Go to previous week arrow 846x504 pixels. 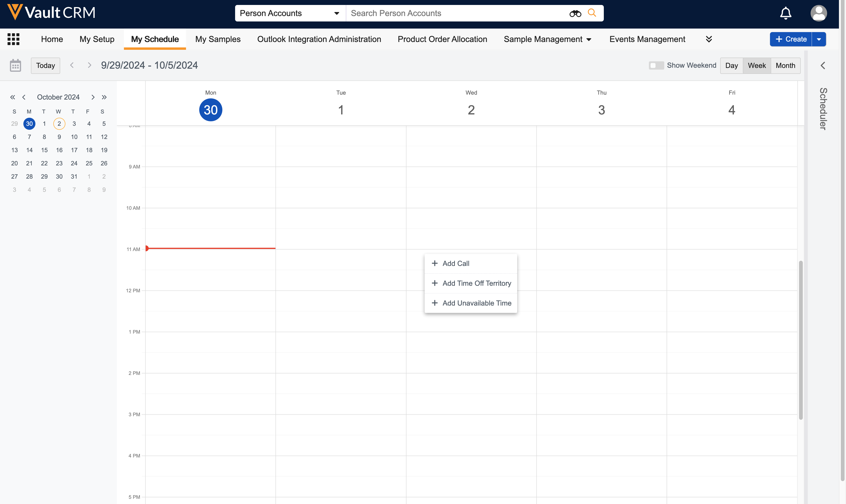coord(72,65)
